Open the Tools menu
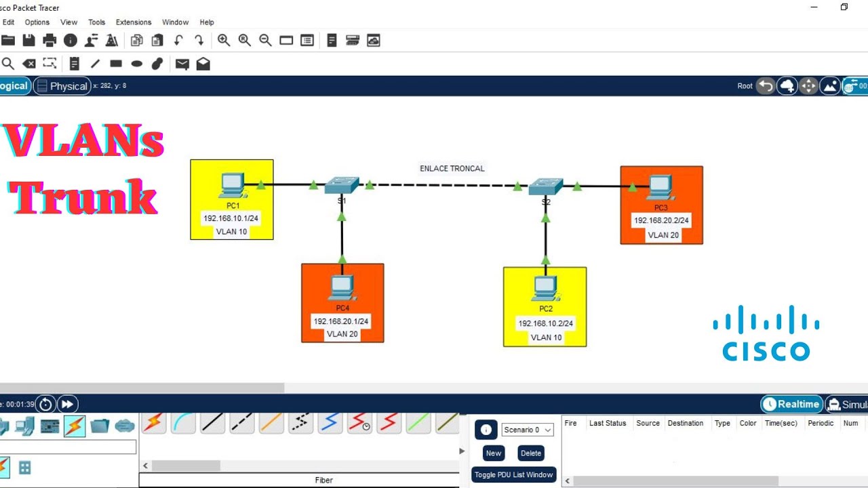This screenshot has height=488, width=868. 97,22
